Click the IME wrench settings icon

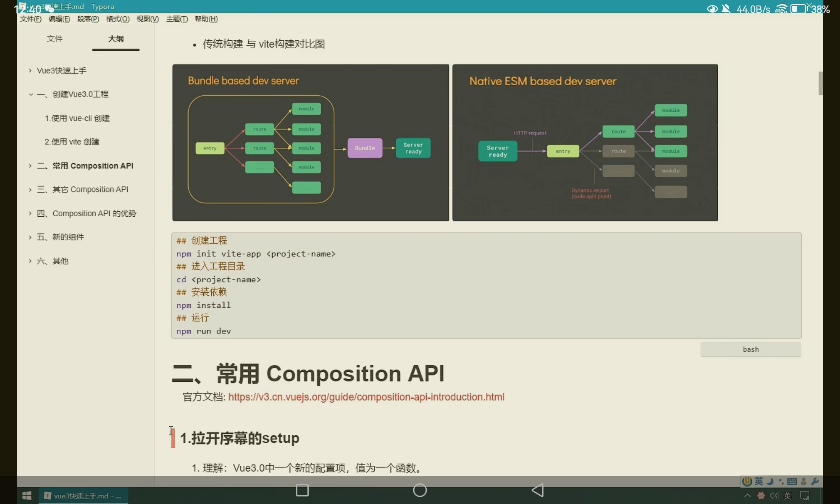[815, 481]
